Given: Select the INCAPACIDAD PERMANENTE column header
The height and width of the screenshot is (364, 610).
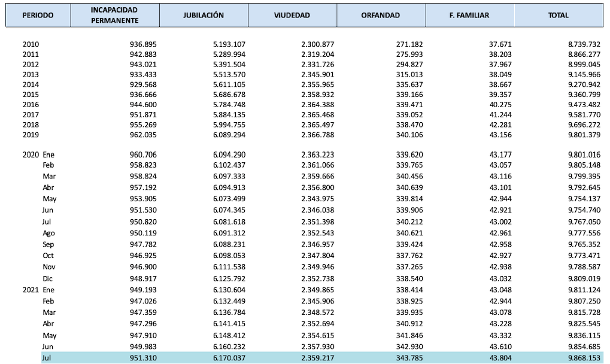Looking at the screenshot, I should (115, 16).
